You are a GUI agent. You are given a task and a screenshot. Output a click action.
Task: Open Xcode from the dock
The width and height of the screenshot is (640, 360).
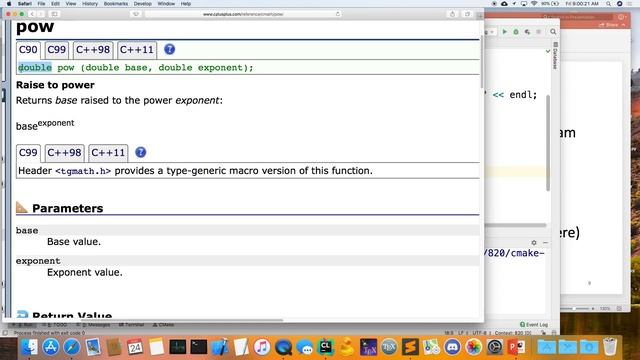[220, 347]
